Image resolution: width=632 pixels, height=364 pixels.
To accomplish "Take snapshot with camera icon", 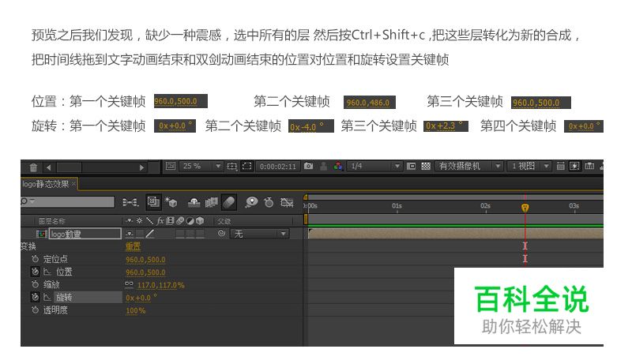I will [308, 166].
